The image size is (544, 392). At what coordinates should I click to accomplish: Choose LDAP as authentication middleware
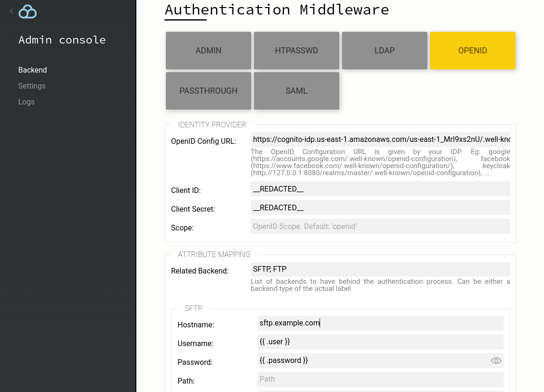(385, 51)
